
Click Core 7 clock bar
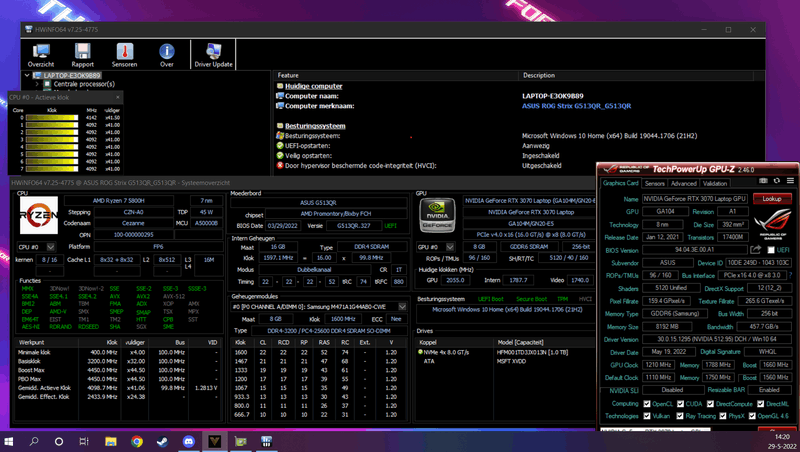pyautogui.click(x=52, y=169)
